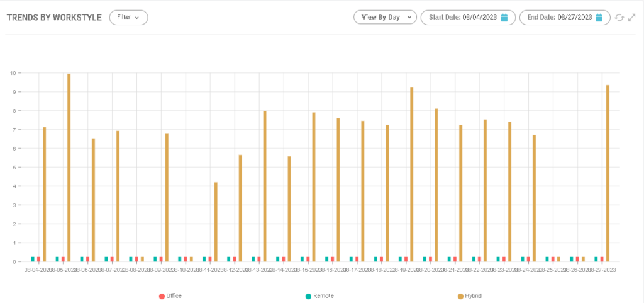
Task: Expand the View By Day dropdown
Action: point(385,18)
